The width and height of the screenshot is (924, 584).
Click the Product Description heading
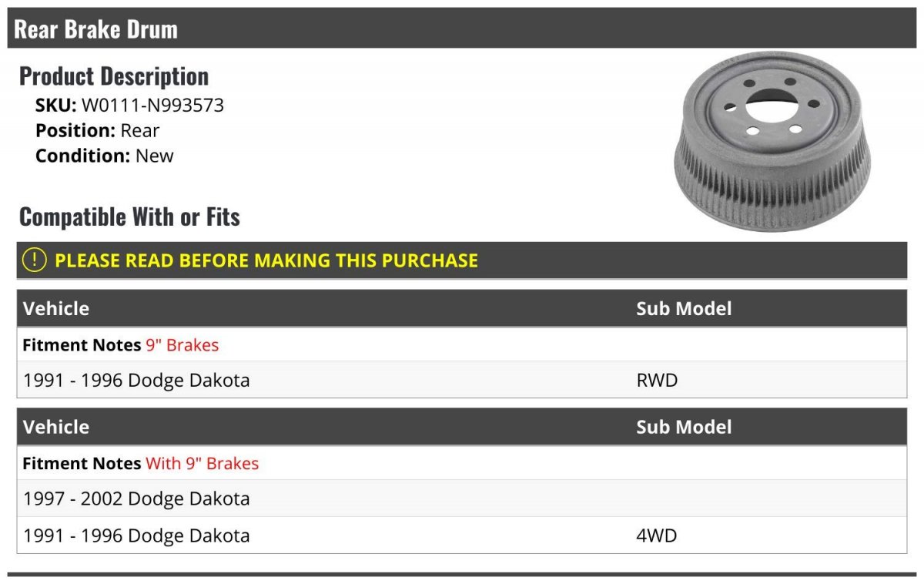[x=114, y=76]
